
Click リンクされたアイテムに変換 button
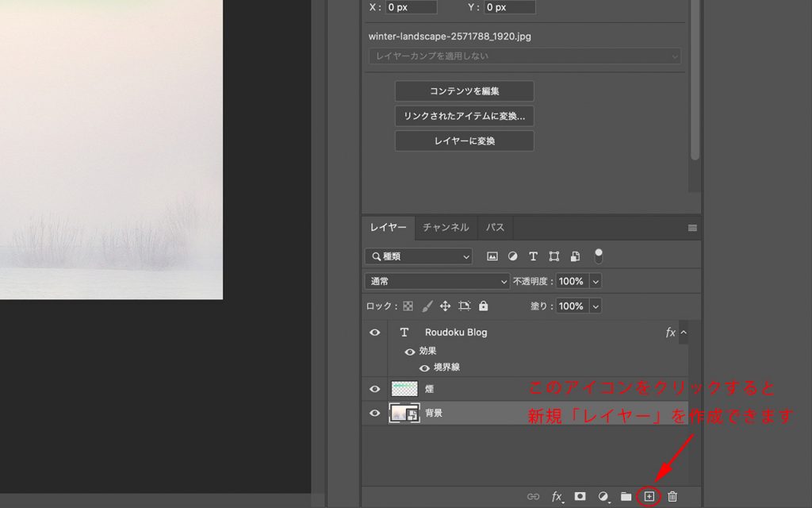[465, 116]
